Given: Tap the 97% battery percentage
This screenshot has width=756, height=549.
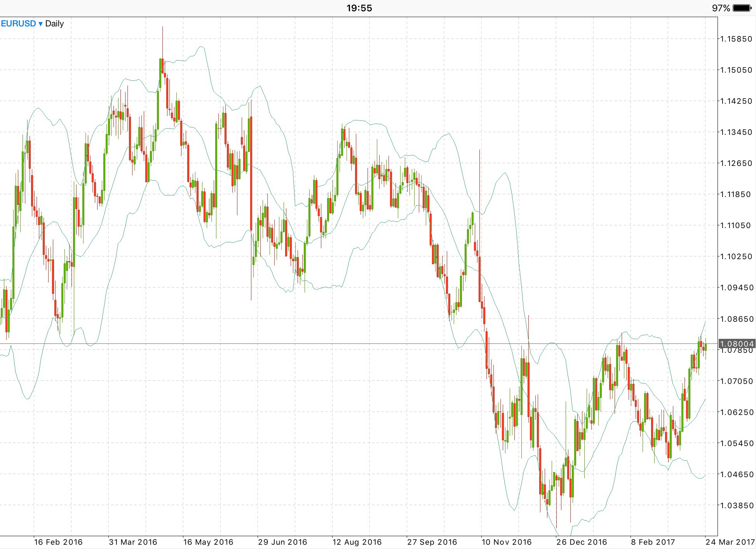Looking at the screenshot, I should pos(721,8).
